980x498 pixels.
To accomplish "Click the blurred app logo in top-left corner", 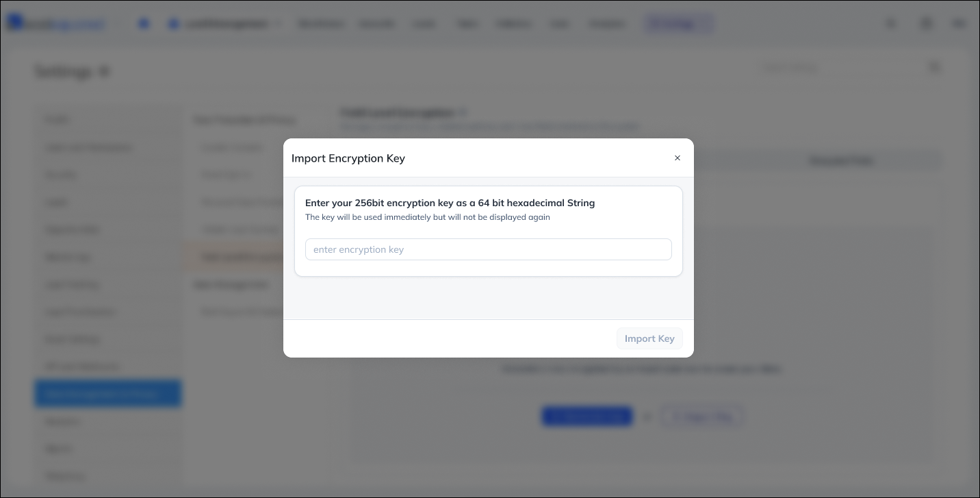I will click(56, 23).
